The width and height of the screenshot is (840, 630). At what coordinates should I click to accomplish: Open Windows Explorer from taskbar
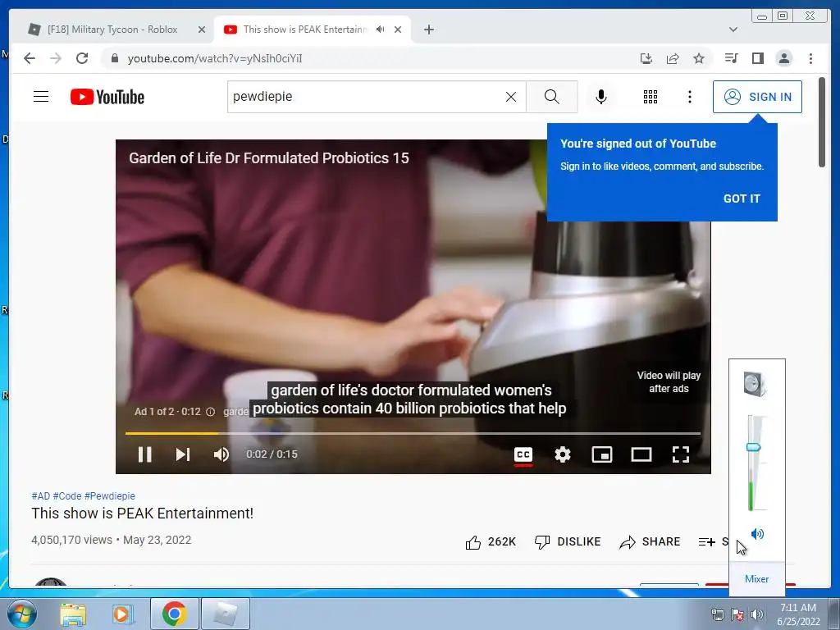click(73, 614)
